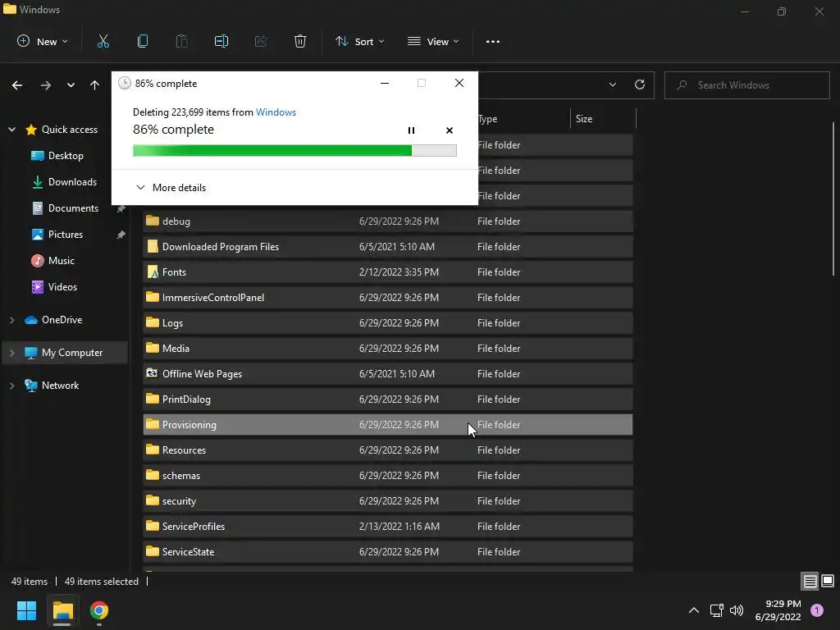Screen dimensions: 840x630
Task: Click the Delete trash can icon
Action: coord(300,41)
